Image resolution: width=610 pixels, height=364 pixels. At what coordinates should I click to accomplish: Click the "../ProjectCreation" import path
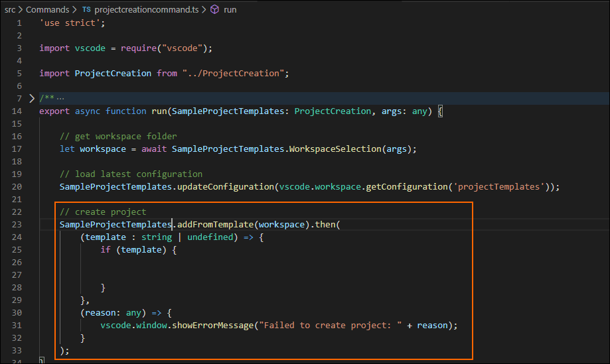[235, 73]
